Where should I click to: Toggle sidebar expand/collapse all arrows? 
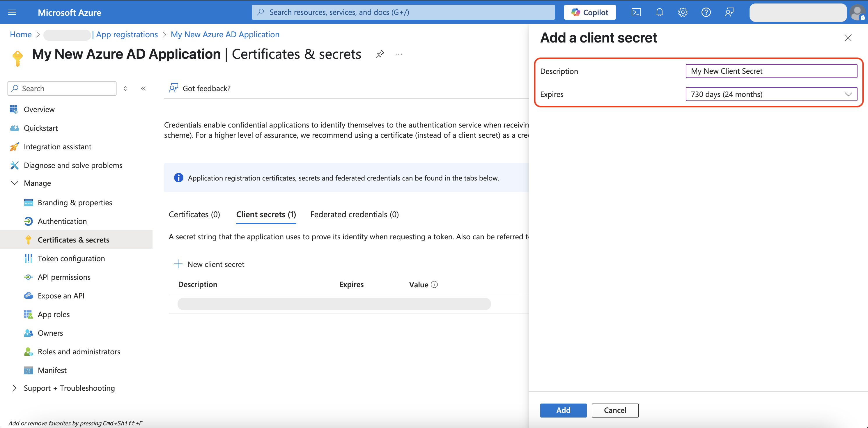[126, 88]
